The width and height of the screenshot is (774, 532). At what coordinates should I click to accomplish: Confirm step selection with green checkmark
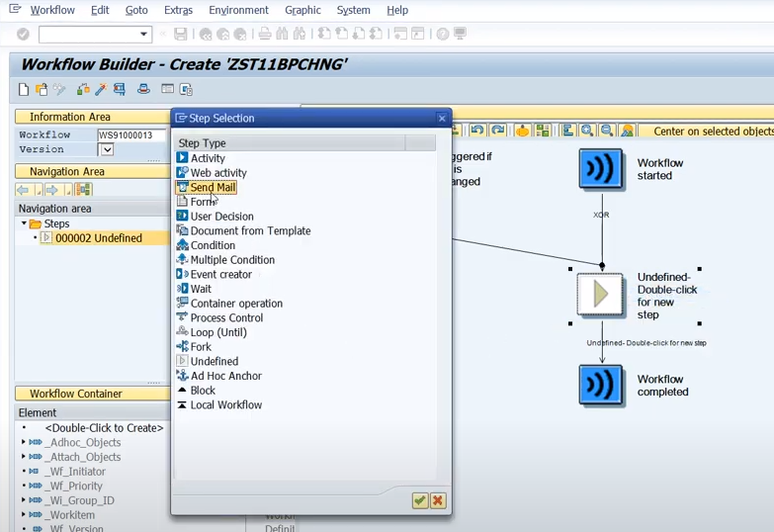click(x=419, y=500)
